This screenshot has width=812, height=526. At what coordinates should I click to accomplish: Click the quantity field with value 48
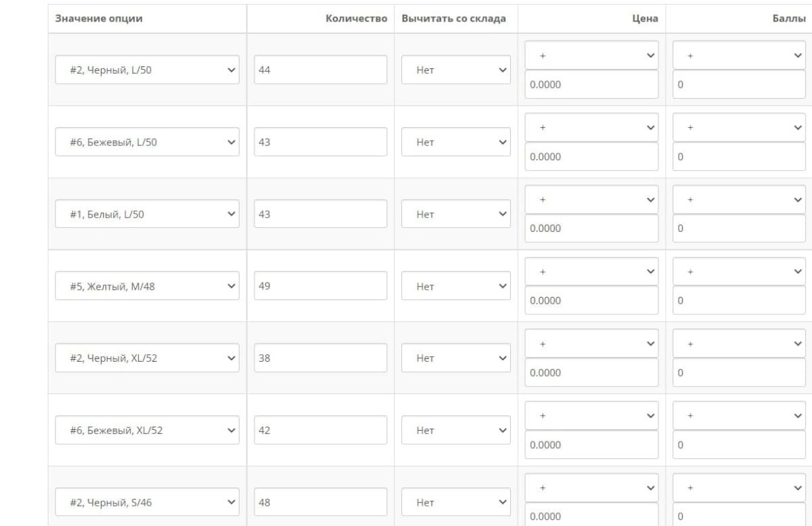[321, 502]
